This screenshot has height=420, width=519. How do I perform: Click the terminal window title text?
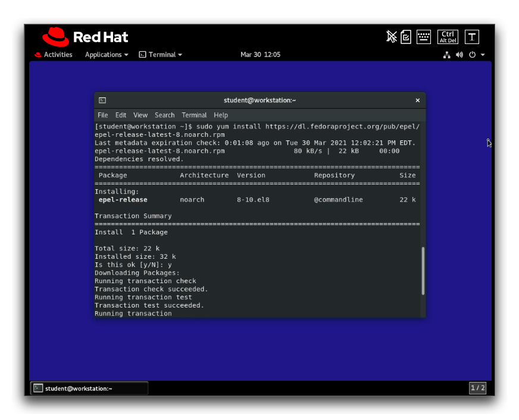point(260,100)
